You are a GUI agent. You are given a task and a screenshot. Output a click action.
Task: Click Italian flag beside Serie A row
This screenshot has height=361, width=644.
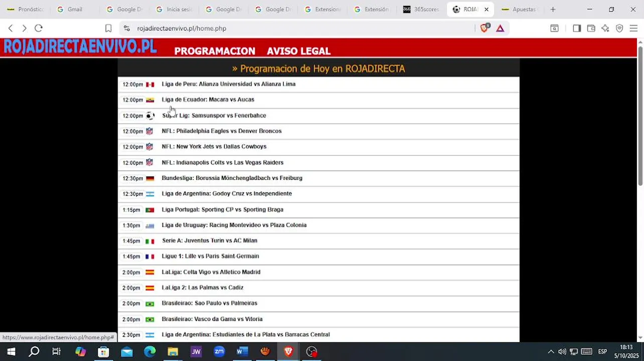150,241
